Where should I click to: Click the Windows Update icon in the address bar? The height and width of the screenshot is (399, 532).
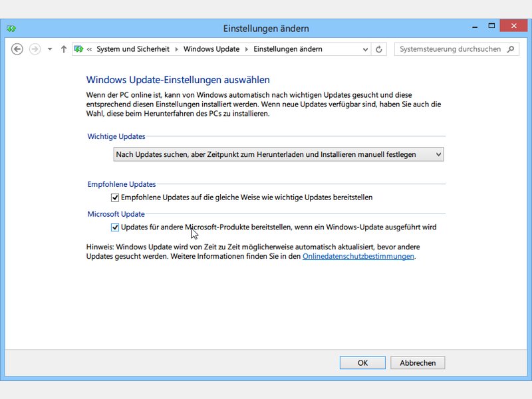click(78, 49)
